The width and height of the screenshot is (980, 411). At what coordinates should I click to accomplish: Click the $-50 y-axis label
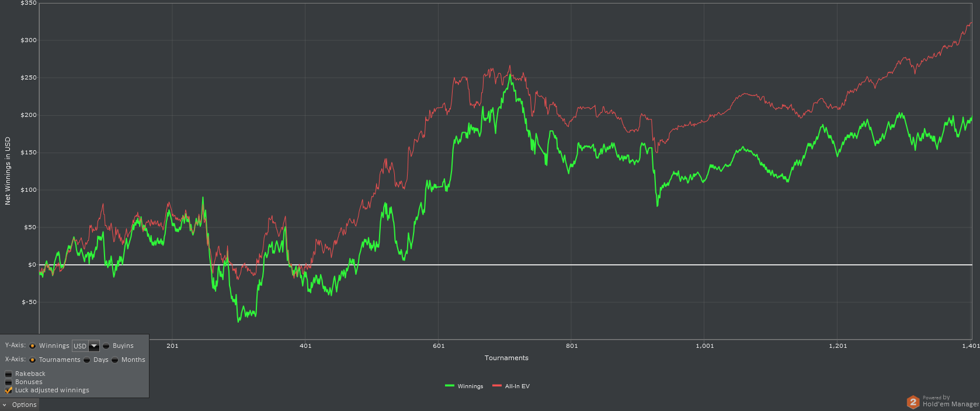click(29, 302)
